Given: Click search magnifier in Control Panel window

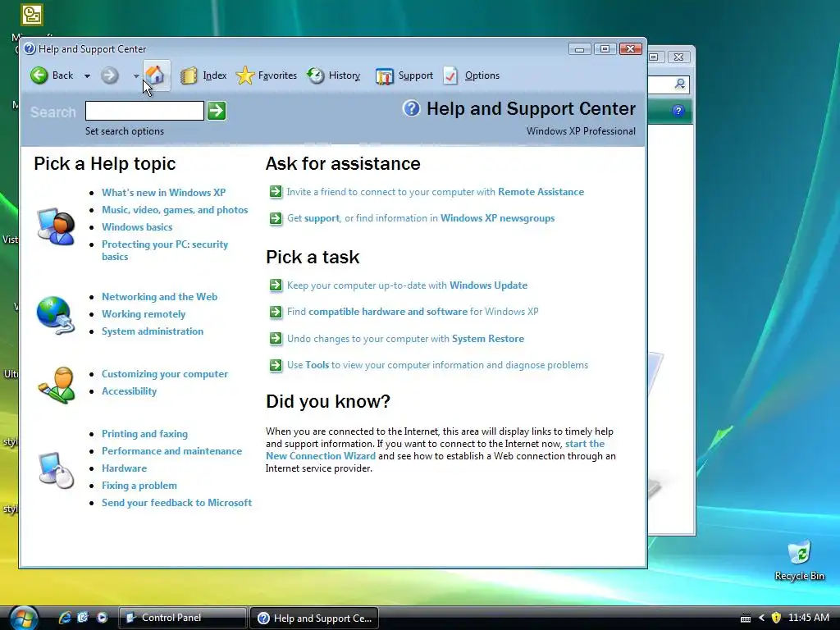Looking at the screenshot, I should pos(680,84).
